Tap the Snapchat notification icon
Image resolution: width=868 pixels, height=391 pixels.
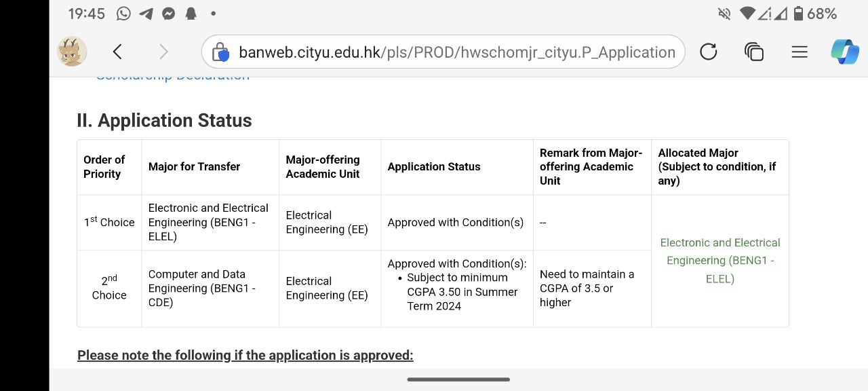(191, 14)
